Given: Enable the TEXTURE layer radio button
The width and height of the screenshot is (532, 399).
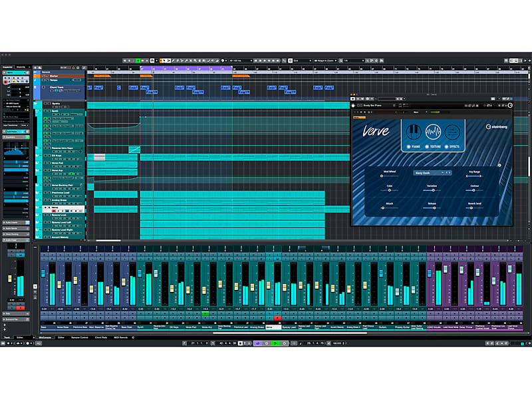Looking at the screenshot, I should pyautogui.click(x=427, y=146).
